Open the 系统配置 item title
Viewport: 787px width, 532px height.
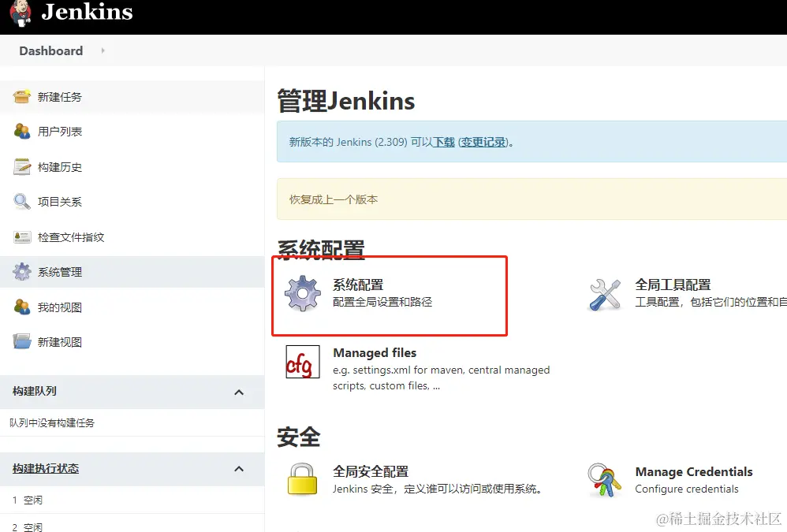tap(358, 285)
